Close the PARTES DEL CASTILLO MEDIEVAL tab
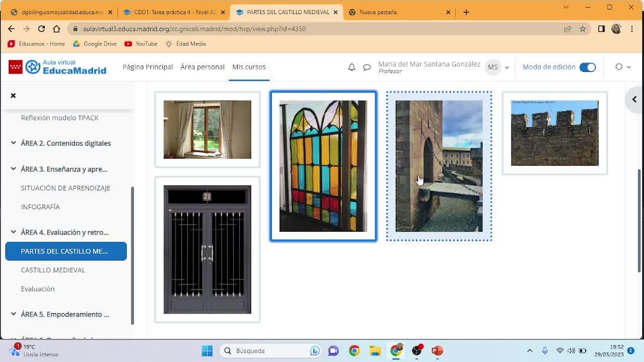Viewport: 644px width, 362px height. point(336,12)
